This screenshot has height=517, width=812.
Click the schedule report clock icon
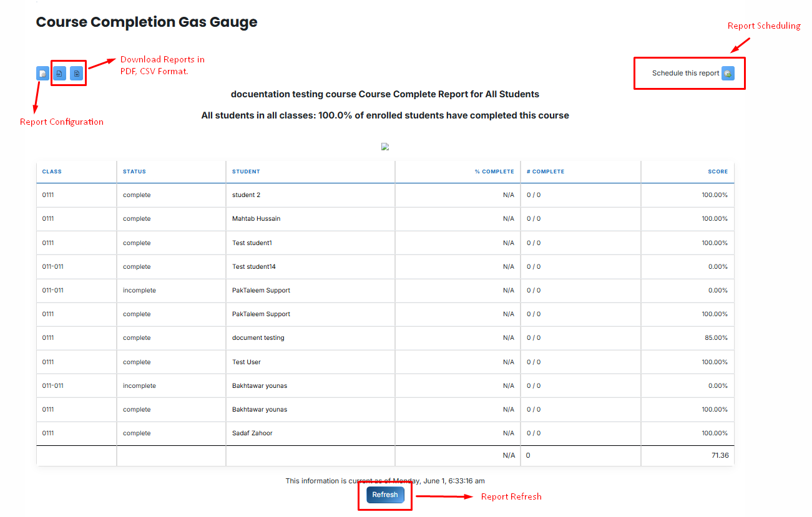pyautogui.click(x=728, y=73)
